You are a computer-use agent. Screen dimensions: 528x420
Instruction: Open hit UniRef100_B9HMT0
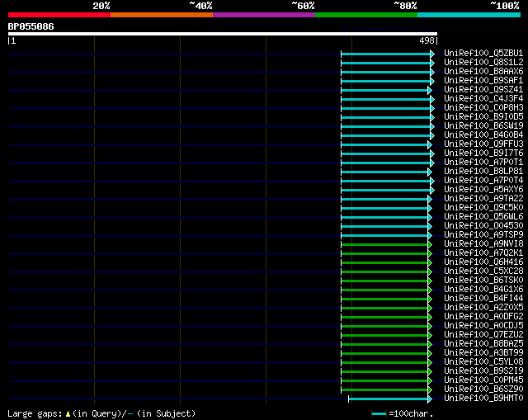click(483, 399)
